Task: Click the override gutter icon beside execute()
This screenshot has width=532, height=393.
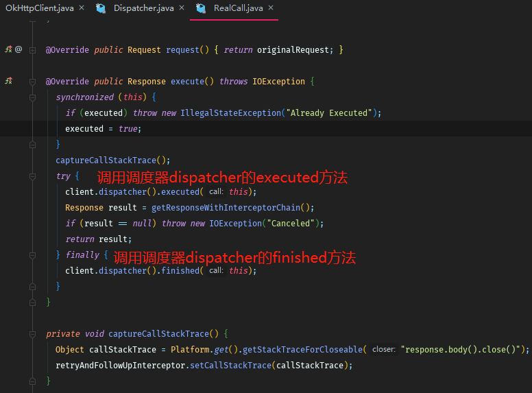Action: coord(8,81)
